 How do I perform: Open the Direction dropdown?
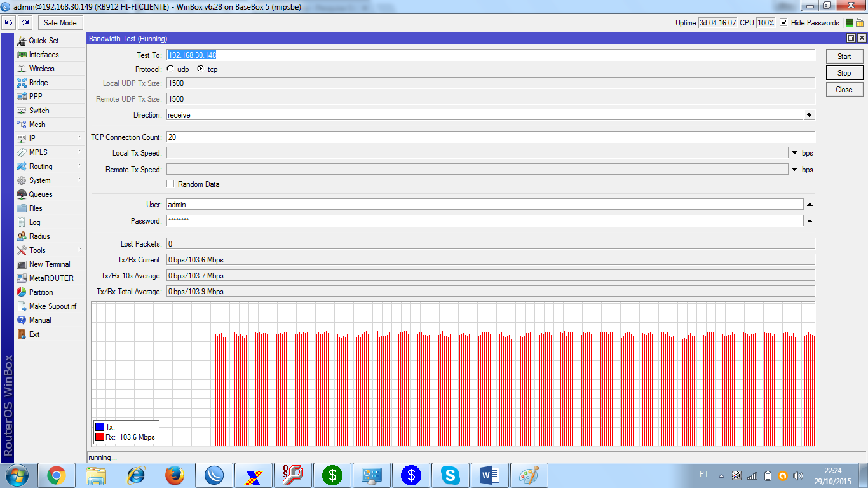click(810, 115)
